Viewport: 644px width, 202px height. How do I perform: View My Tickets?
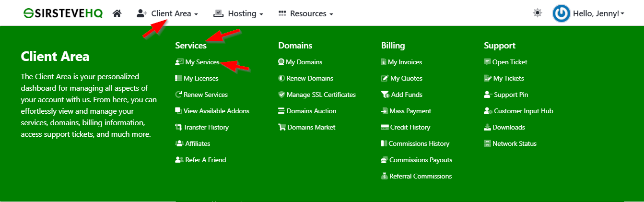click(x=509, y=78)
